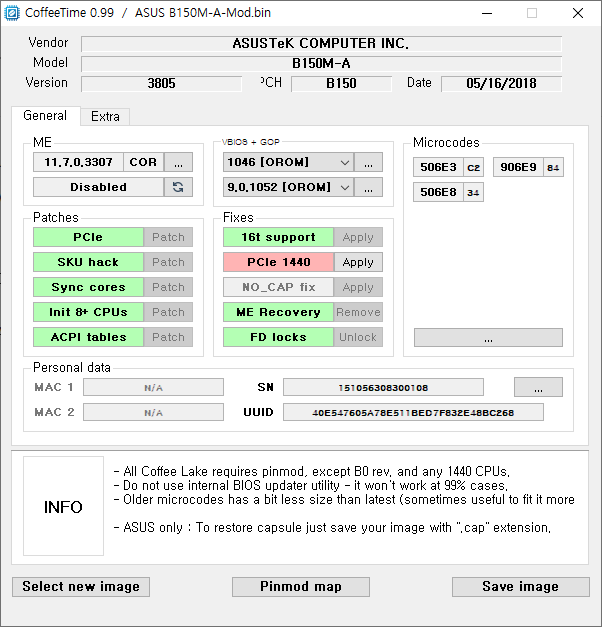Click microcode revision C2
Screen dimensions: 602x627
point(474,168)
